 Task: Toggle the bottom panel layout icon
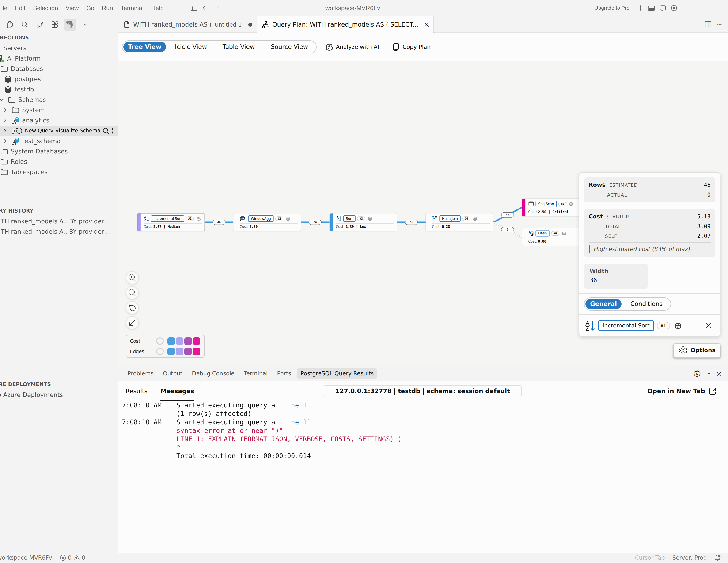[651, 8]
